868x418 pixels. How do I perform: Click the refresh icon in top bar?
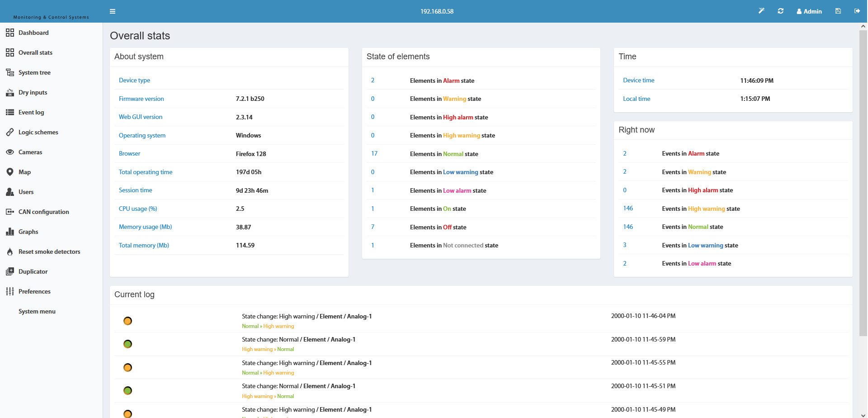(780, 11)
